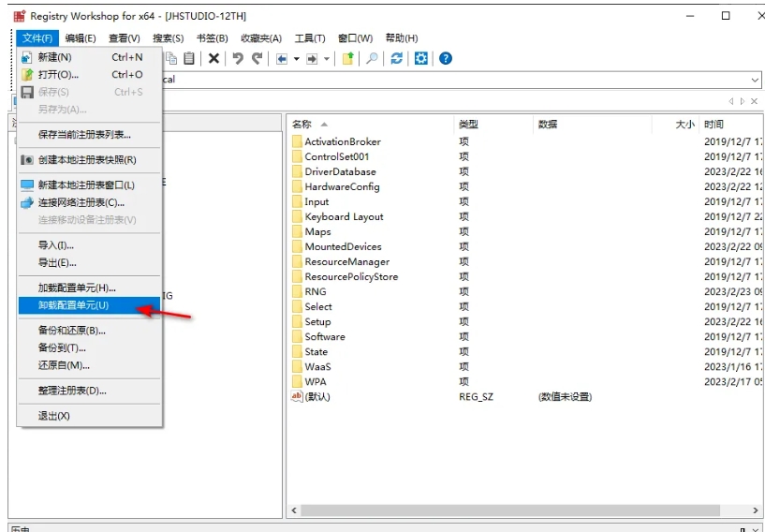Screen dimensions: 765x532
Task: Choose 导出(E)... in the File menu
Action: point(57,262)
